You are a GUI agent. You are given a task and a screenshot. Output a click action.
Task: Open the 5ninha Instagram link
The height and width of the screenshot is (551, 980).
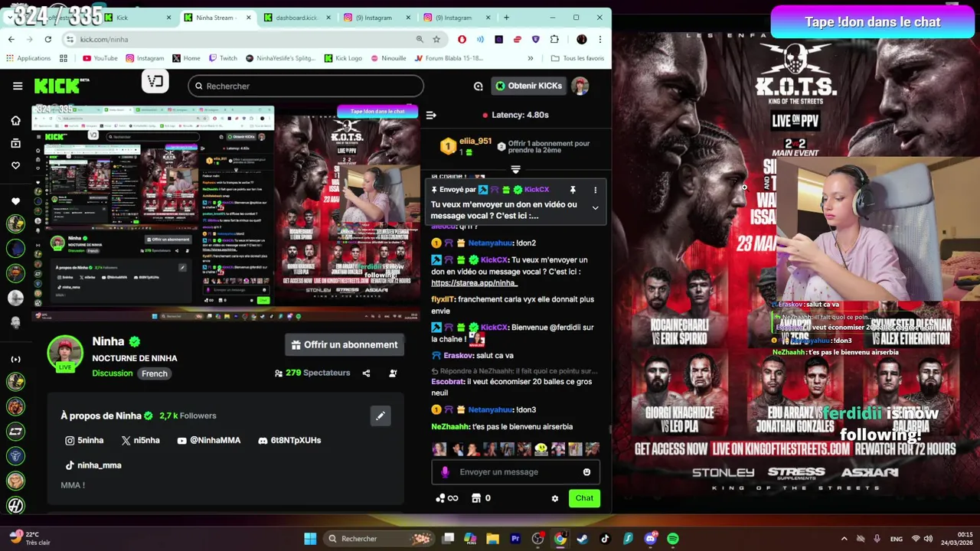[x=84, y=440]
